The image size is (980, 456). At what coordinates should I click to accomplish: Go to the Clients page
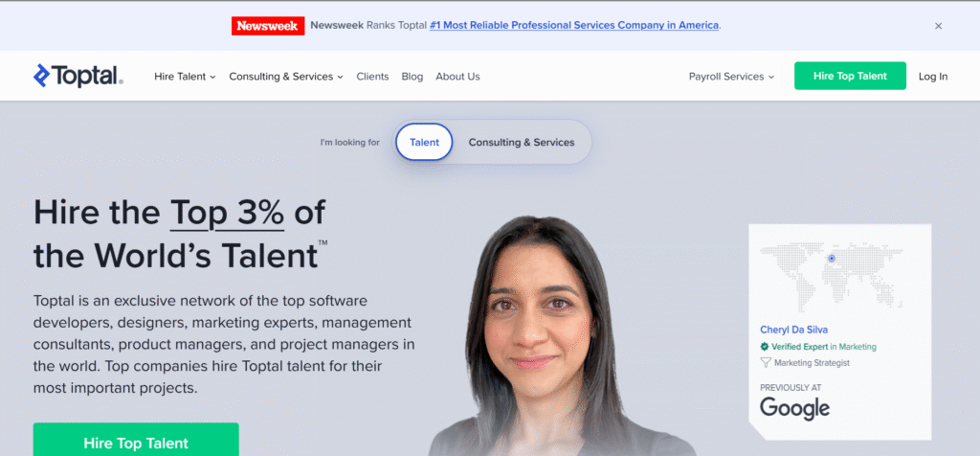[372, 77]
